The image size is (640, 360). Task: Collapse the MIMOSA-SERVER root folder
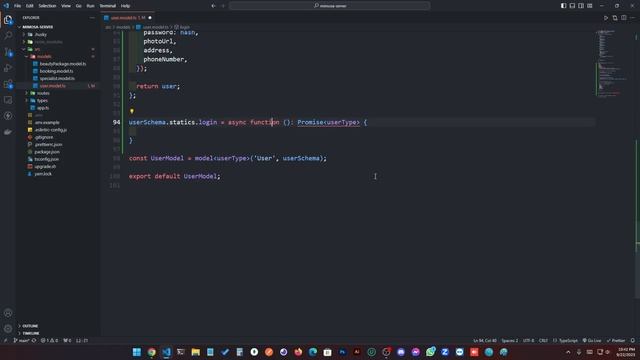point(37,27)
